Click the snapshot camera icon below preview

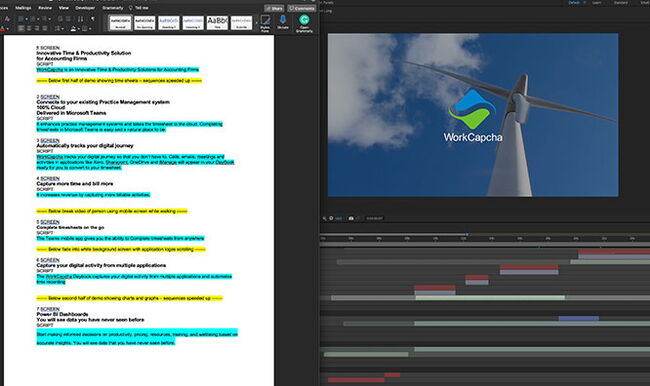point(351,218)
